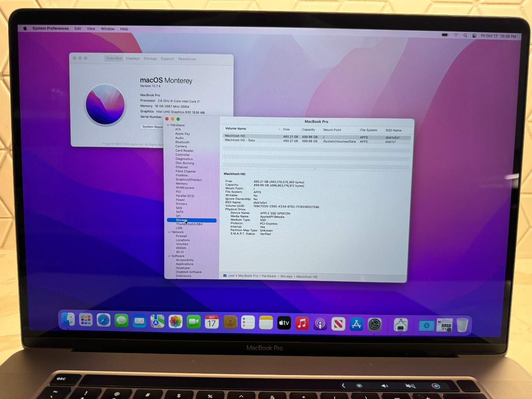Open the Messages app
Image resolution: width=532 pixels, height=399 pixels.
click(x=121, y=321)
